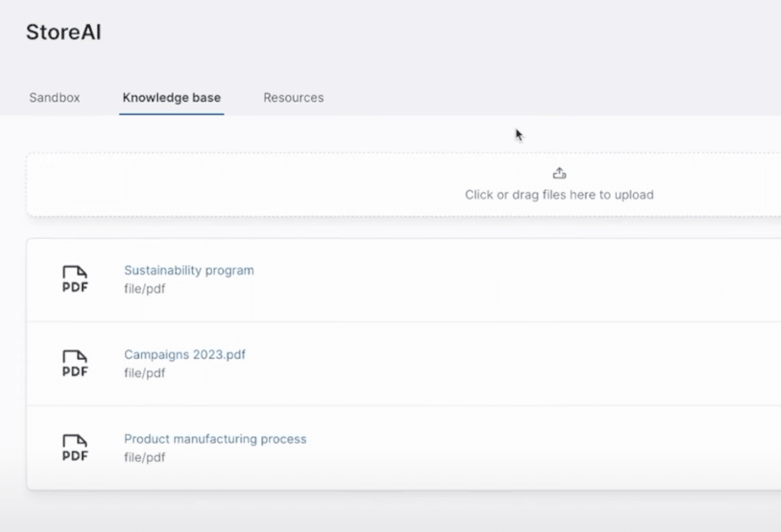Select the Campaigns 2023.pdf file row
This screenshot has width=781, height=532.
(458, 364)
